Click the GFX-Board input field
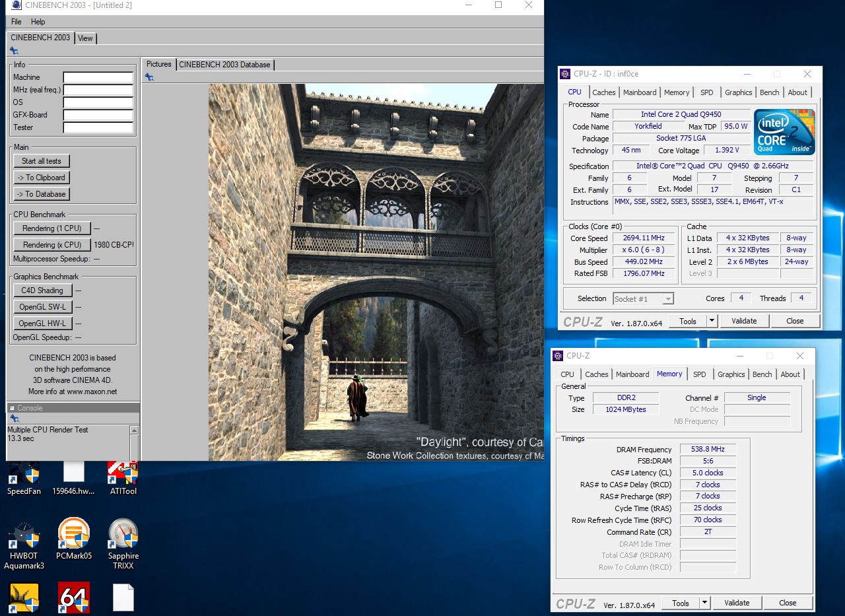The height and width of the screenshot is (616, 845). pyautogui.click(x=98, y=115)
